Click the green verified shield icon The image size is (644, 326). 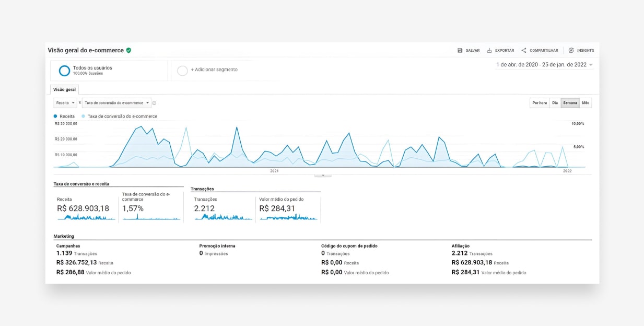(128, 50)
